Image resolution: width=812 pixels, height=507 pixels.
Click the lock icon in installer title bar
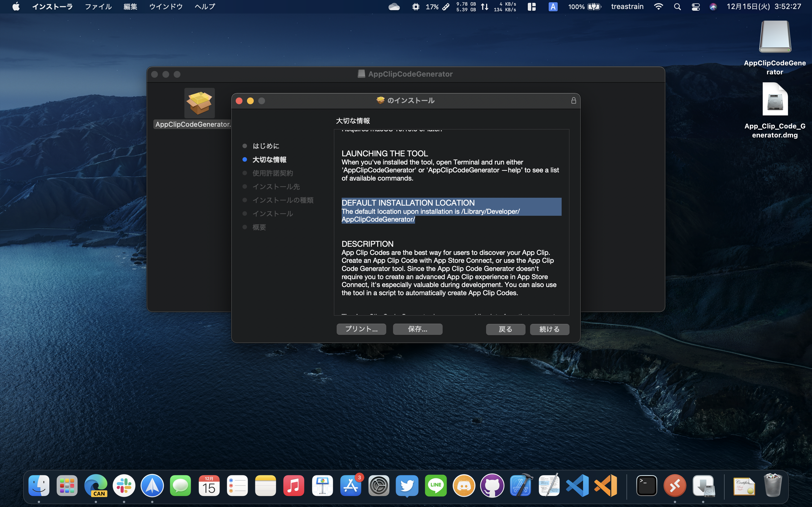coord(573,101)
